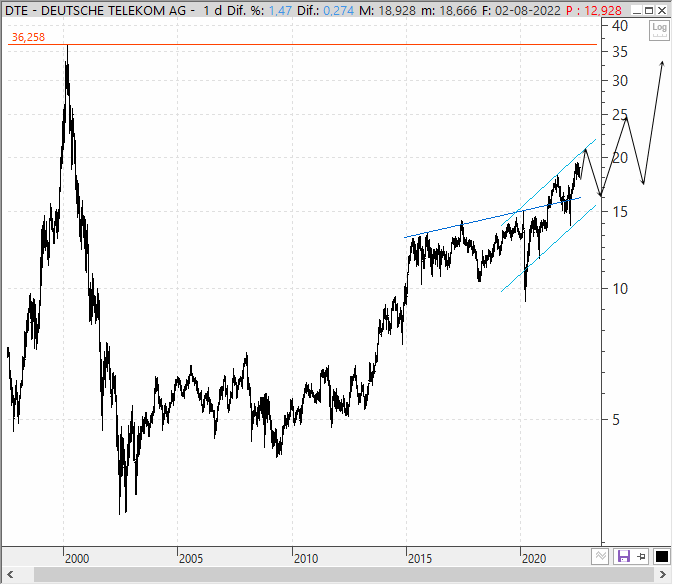The height and width of the screenshot is (585, 673).
Task: Toggle the Log scale button
Action: coord(659,30)
